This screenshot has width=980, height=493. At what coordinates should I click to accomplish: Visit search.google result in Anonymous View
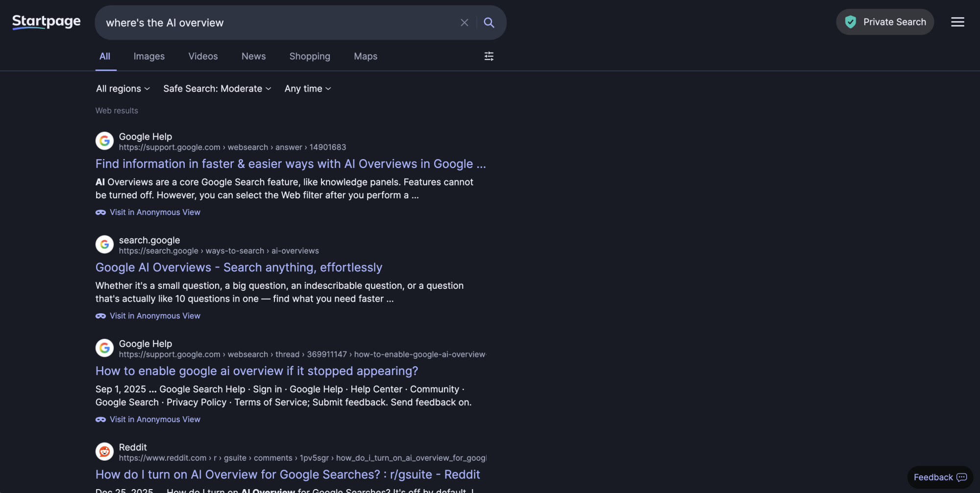click(x=148, y=316)
